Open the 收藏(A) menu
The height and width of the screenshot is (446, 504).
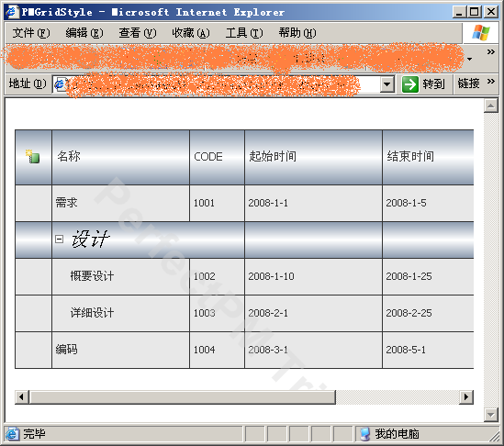coord(191,33)
